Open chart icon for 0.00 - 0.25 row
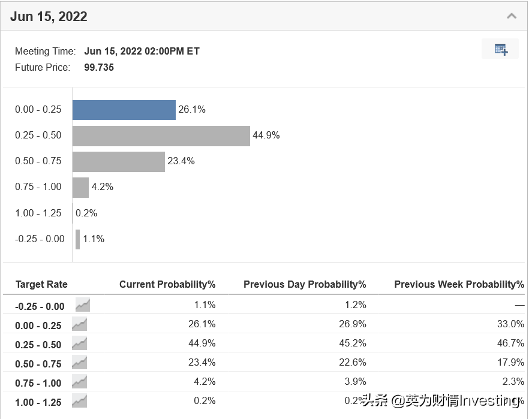The image size is (532, 419). 79,324
